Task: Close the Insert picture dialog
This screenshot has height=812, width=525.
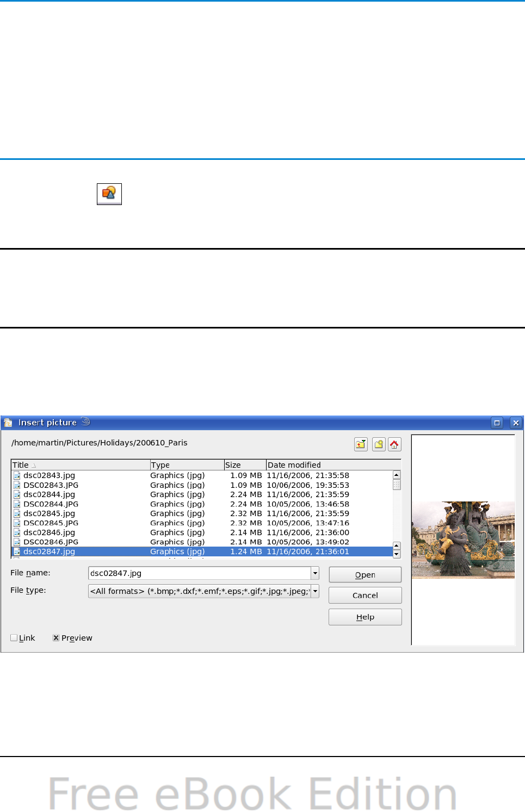Action: pyautogui.click(x=516, y=423)
